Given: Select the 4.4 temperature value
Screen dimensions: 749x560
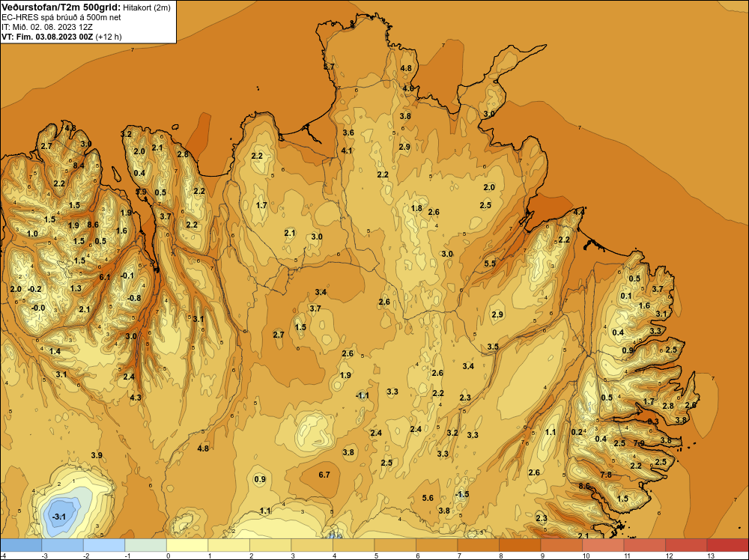Looking at the screenshot, I should pos(579,211).
